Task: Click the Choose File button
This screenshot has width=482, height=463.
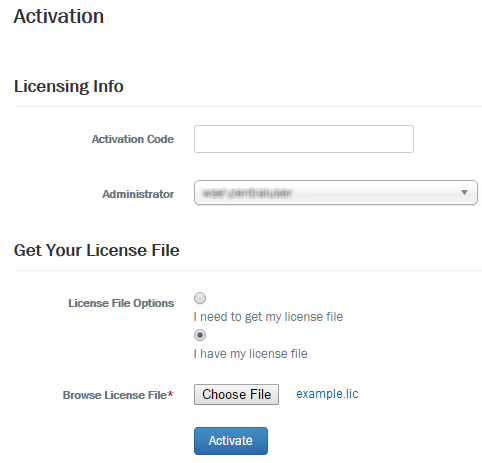Action: coord(236,395)
